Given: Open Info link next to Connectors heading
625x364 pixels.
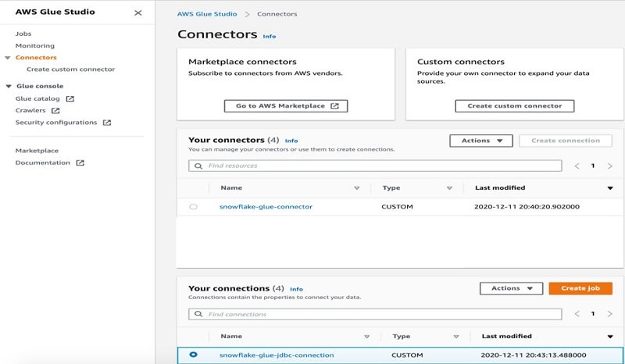Looking at the screenshot, I should 269,36.
